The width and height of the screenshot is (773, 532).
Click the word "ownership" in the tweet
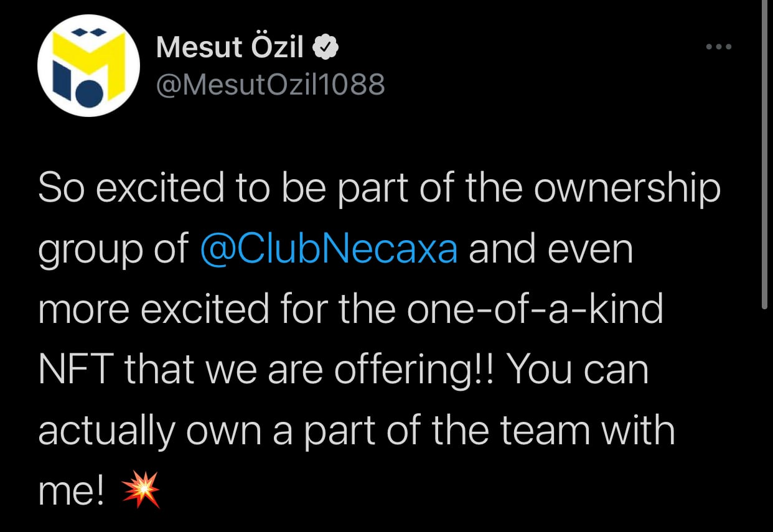[x=627, y=189]
